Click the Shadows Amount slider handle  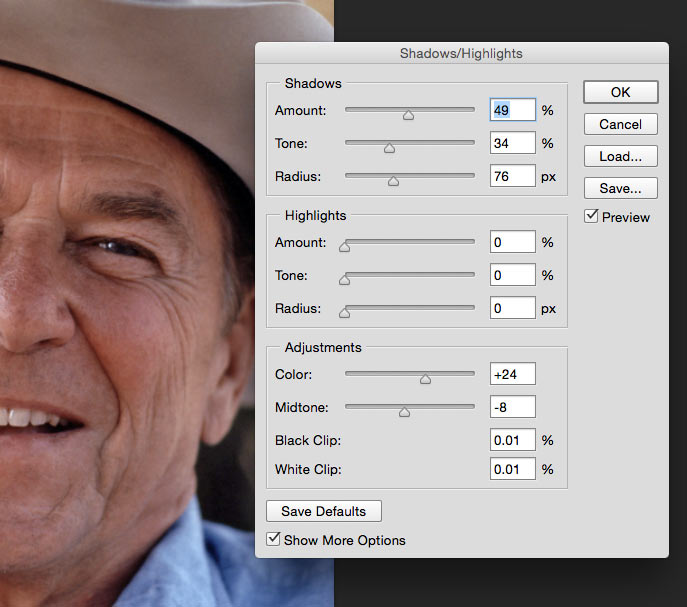pyautogui.click(x=408, y=114)
